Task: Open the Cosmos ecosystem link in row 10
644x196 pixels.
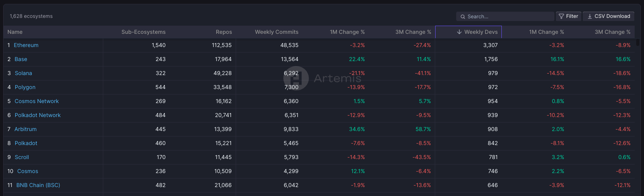Action: 28,171
